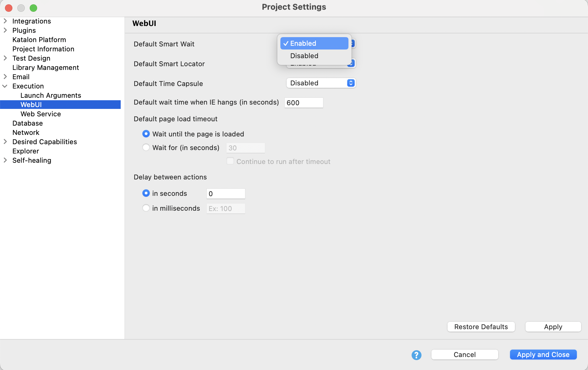Select the Disabled option in the dropdown
Screen dimensions: 588x370
(304, 56)
